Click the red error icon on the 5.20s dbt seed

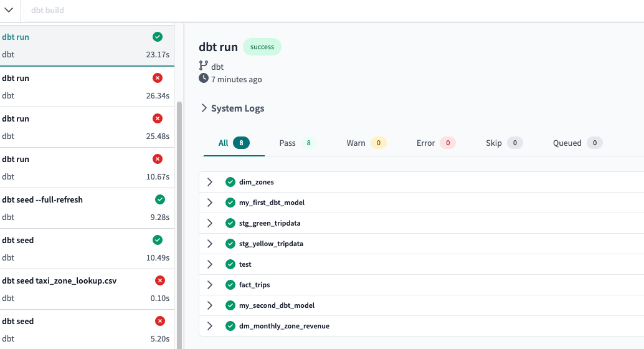point(160,321)
